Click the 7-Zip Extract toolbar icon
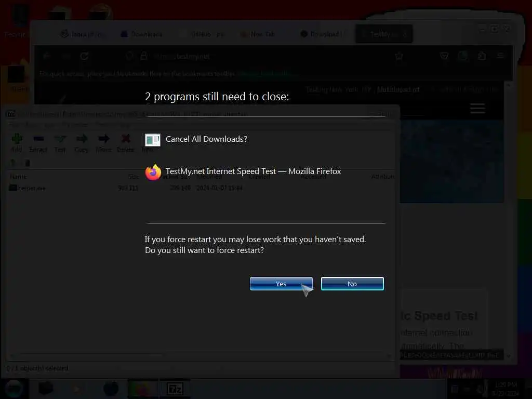The image size is (532, 399). click(38, 143)
